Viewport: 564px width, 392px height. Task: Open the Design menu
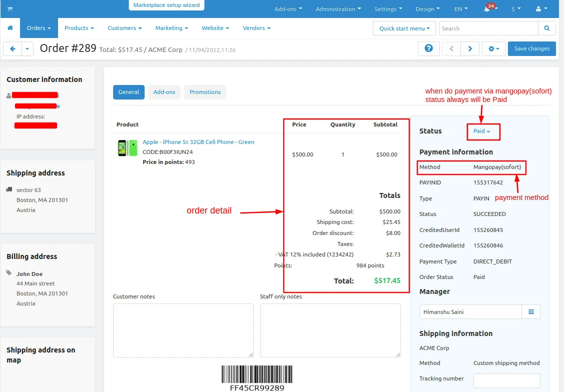(428, 9)
